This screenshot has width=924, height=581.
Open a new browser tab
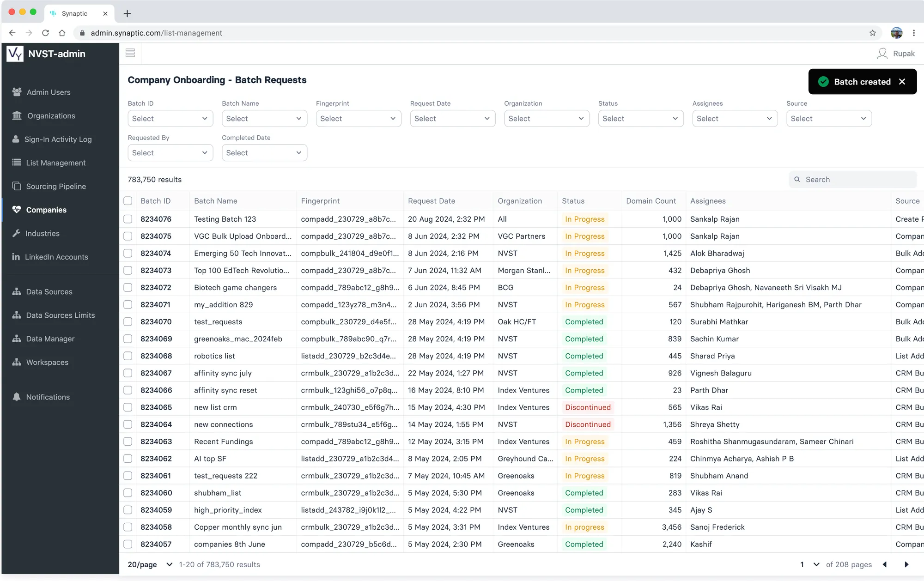pyautogui.click(x=127, y=13)
